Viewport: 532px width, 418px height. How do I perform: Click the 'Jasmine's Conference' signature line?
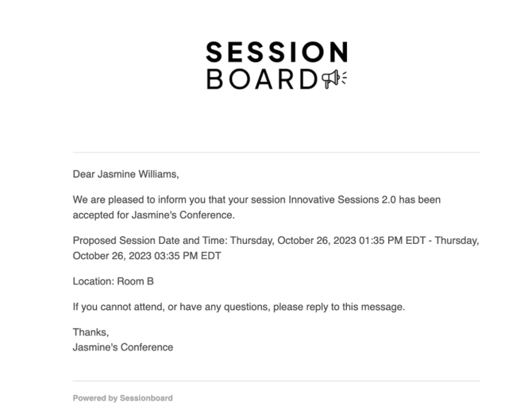123,346
